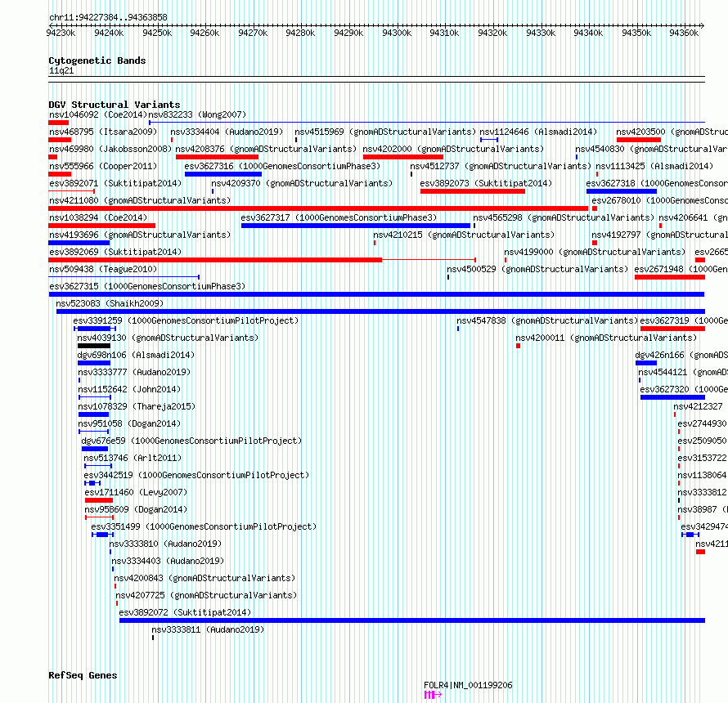Select the blue bar under dgv426n166

(x=646, y=363)
